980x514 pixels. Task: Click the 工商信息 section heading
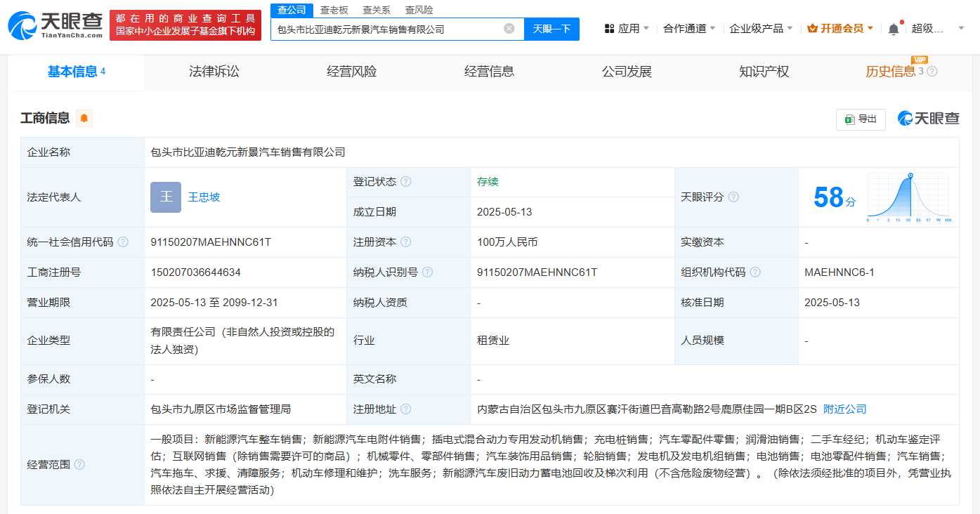point(45,118)
